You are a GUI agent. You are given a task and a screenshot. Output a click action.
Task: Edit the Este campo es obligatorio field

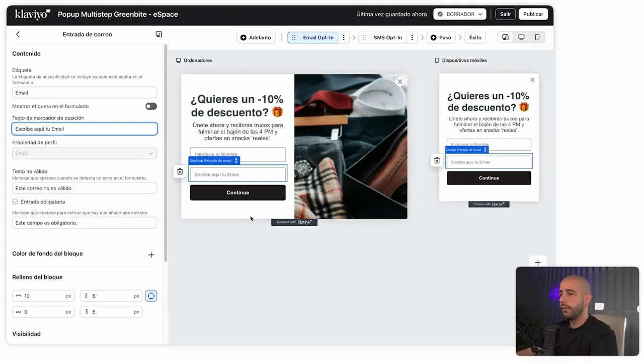pos(85,223)
